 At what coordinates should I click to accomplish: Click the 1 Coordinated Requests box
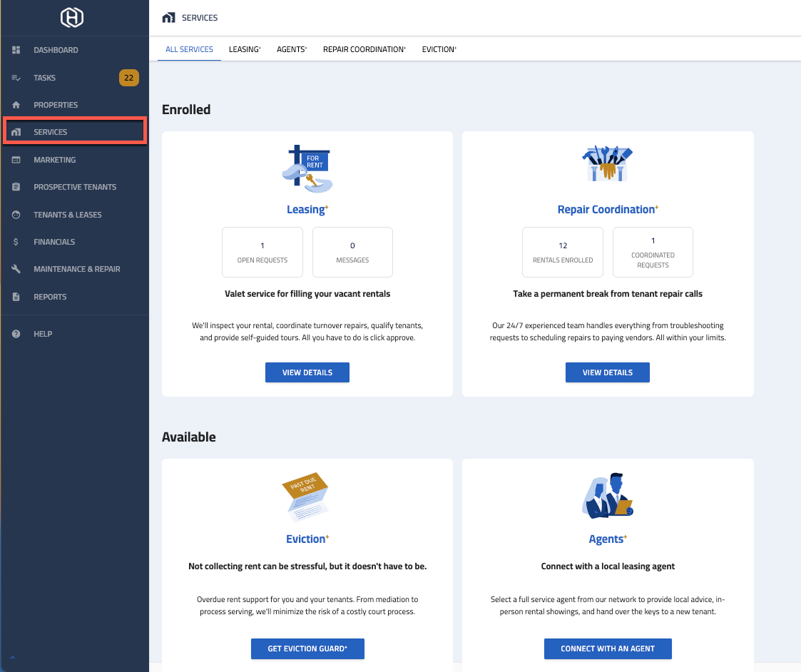pyautogui.click(x=653, y=252)
